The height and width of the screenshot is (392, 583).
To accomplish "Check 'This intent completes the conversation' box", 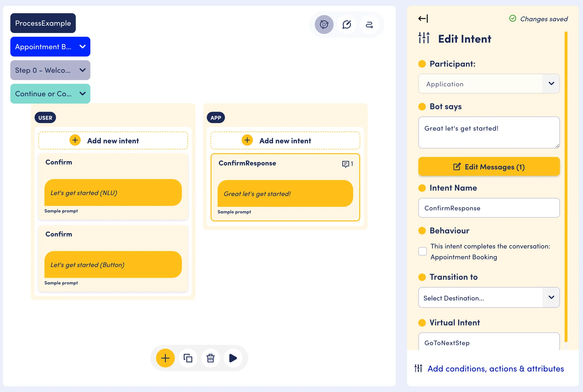I will pyautogui.click(x=422, y=251).
